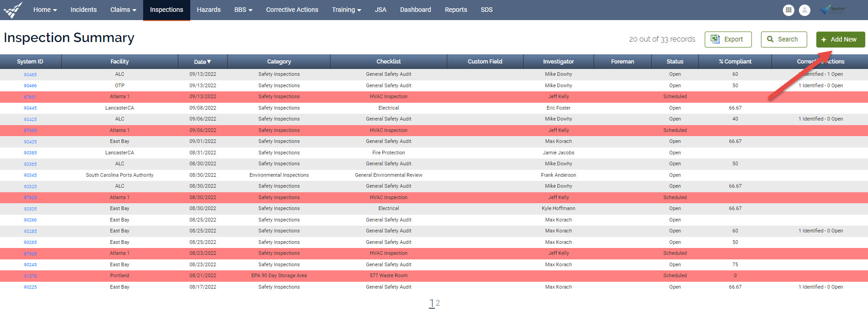
Task: Open inspection record 90465
Action: [x=30, y=74]
